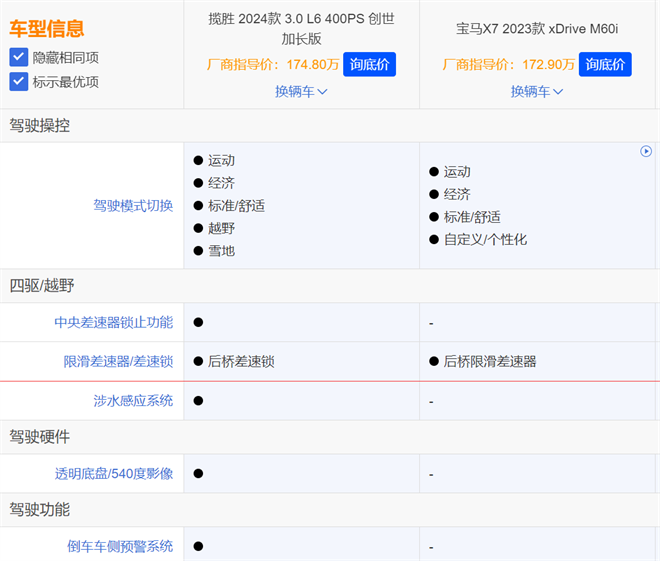Screen dimensions: 660x561
Task: Click 询底价 button for 揽胜 2024款
Action: point(369,64)
